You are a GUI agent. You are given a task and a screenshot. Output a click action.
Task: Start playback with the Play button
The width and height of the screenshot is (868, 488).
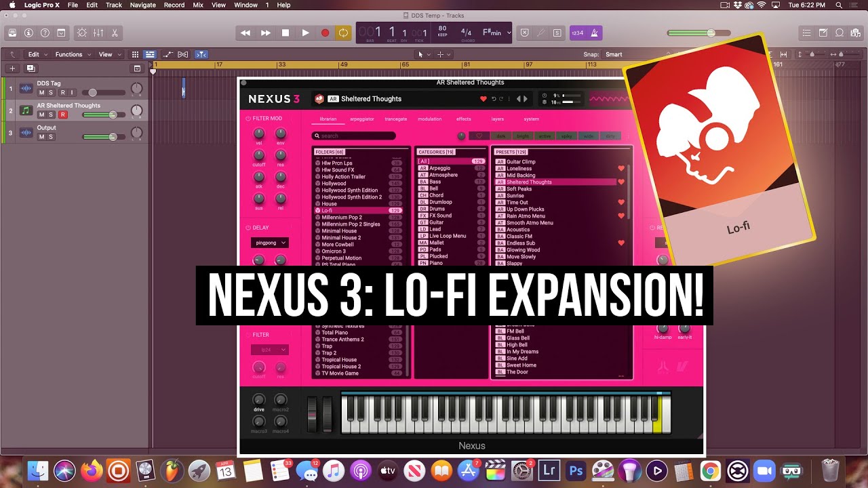[305, 33]
